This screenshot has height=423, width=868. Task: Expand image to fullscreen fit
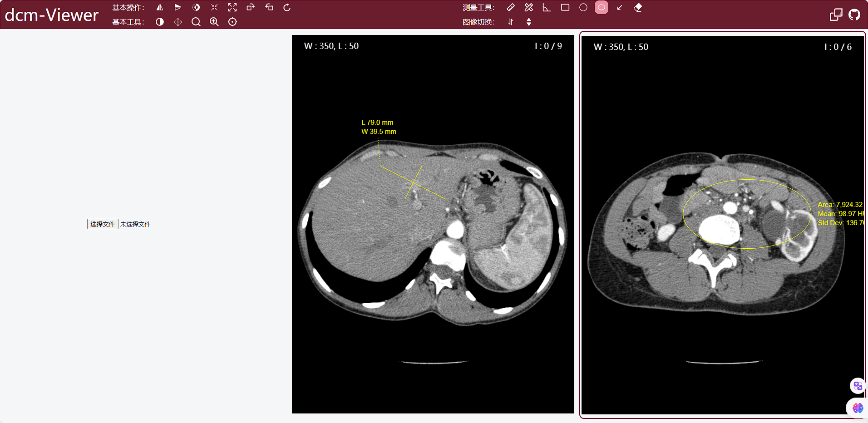[232, 7]
